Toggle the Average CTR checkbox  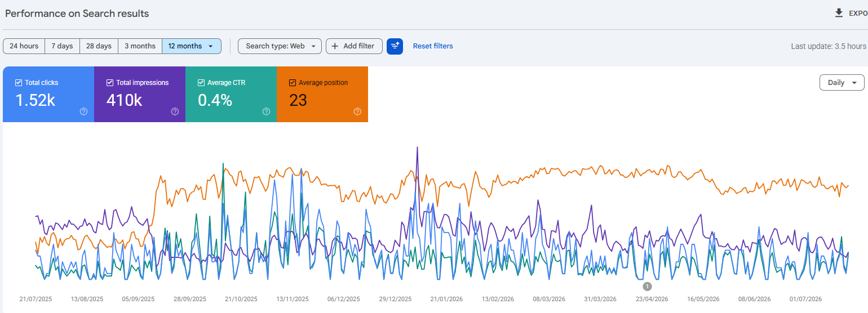201,83
